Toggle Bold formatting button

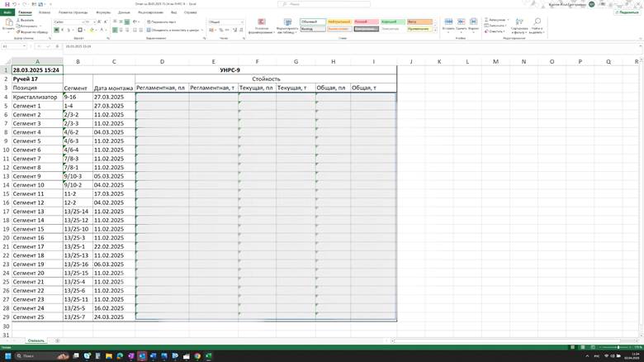pyautogui.click(x=56, y=30)
